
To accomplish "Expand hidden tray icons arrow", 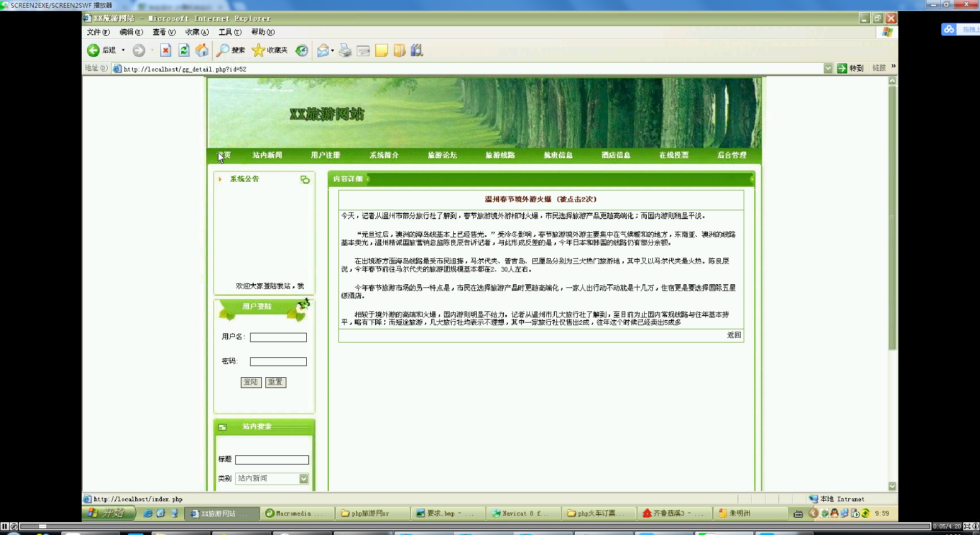I will (814, 513).
